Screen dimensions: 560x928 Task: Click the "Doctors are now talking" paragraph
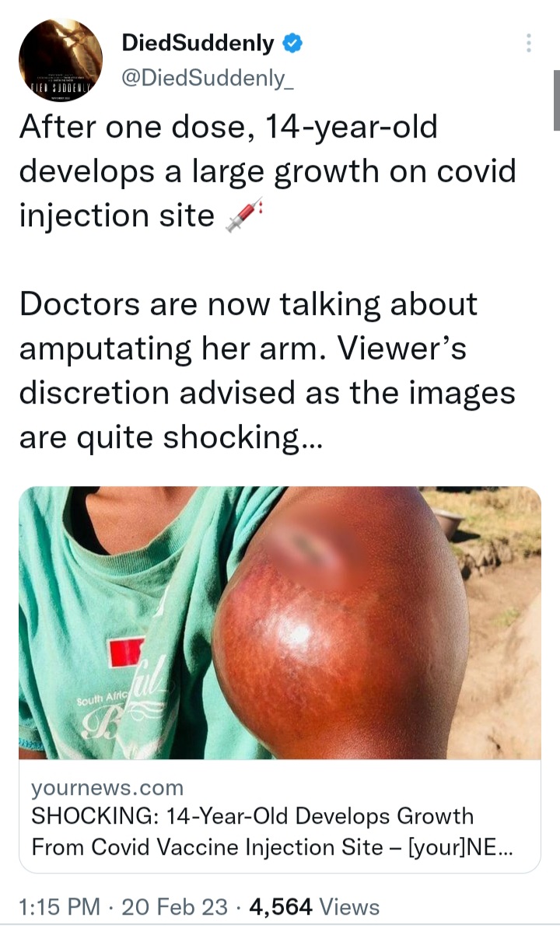pos(268,371)
